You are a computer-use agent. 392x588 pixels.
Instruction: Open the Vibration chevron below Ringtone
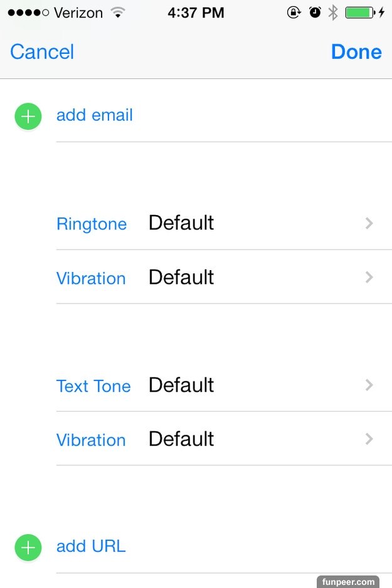coord(369,277)
